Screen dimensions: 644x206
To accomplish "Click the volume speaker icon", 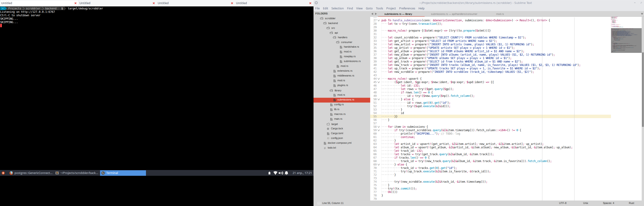I will (x=281, y=173).
